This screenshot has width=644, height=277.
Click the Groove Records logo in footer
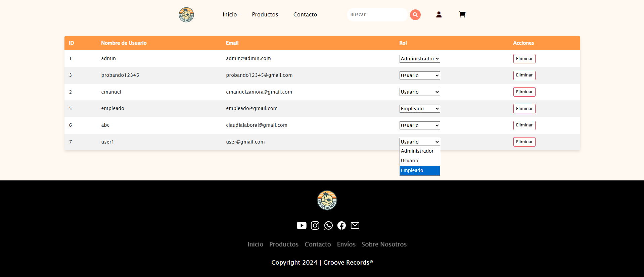tap(327, 200)
